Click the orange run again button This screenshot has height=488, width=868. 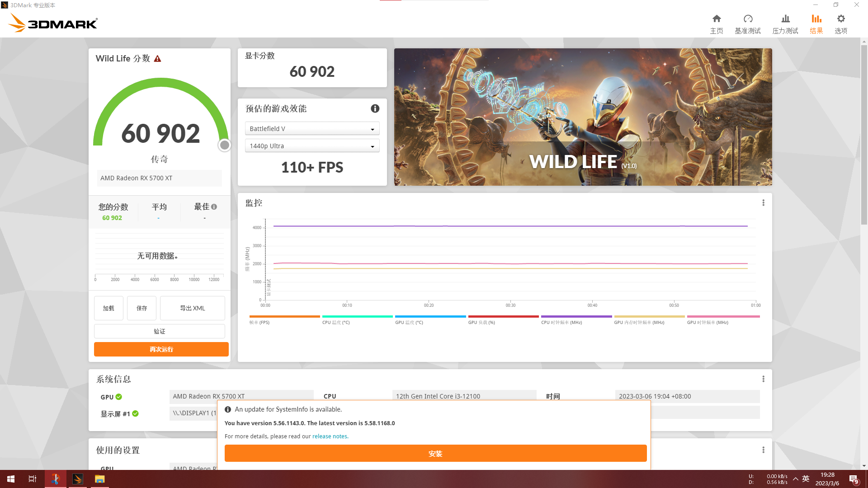point(161,349)
